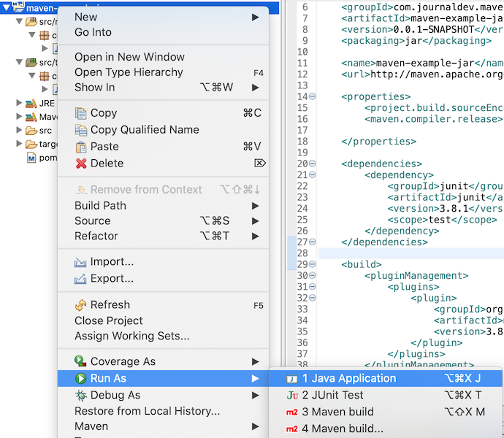Click the src folder icon
504x438 pixels.
coord(31,131)
